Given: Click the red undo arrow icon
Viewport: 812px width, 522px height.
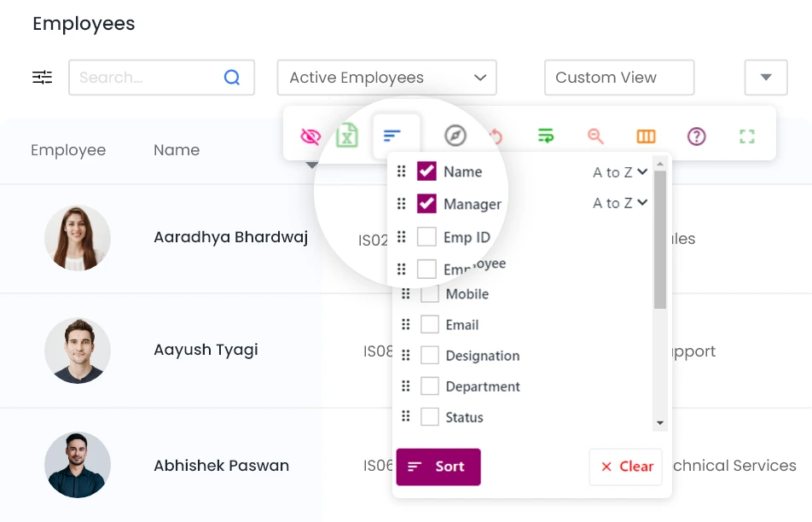Looking at the screenshot, I should 496,136.
